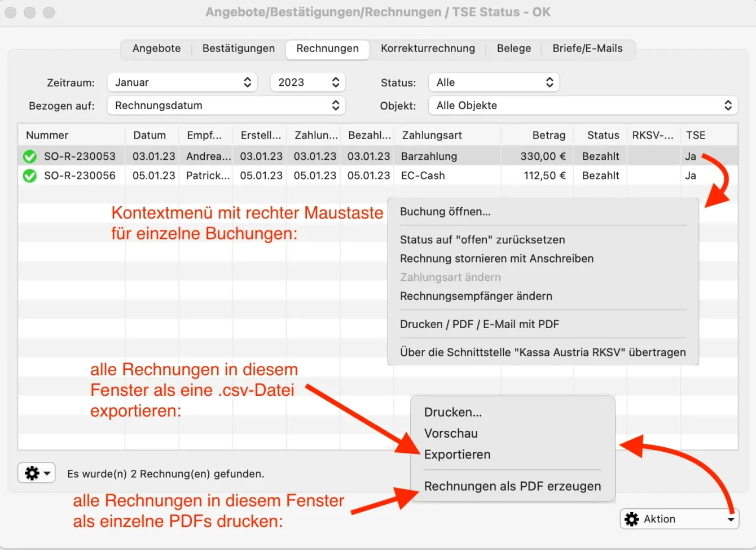Open the Belege tab
The image size is (756, 550).
514,49
